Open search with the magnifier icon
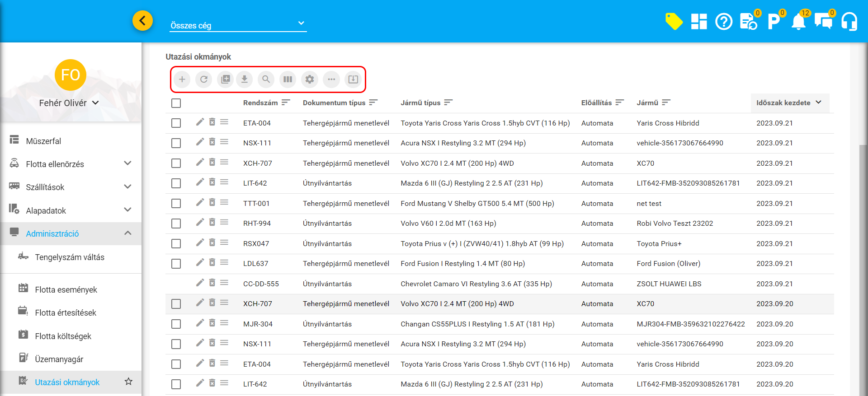The height and width of the screenshot is (396, 868). click(x=266, y=79)
